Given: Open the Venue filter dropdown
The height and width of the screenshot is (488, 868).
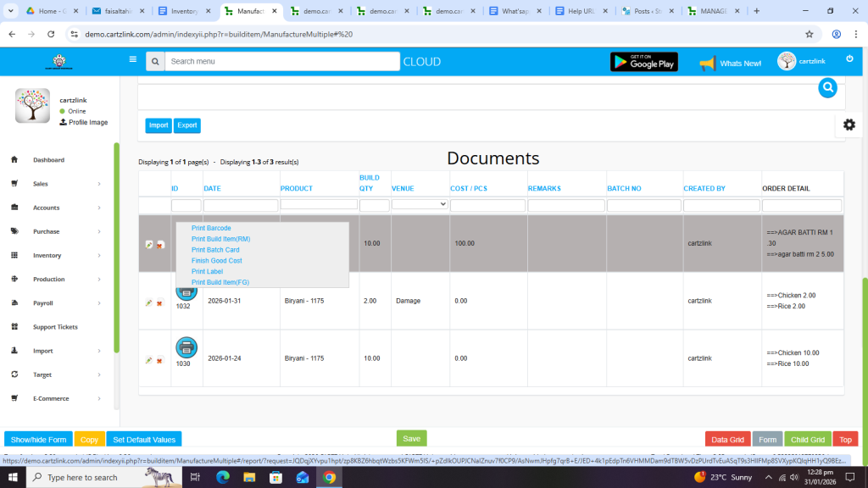Looking at the screenshot, I should (419, 204).
